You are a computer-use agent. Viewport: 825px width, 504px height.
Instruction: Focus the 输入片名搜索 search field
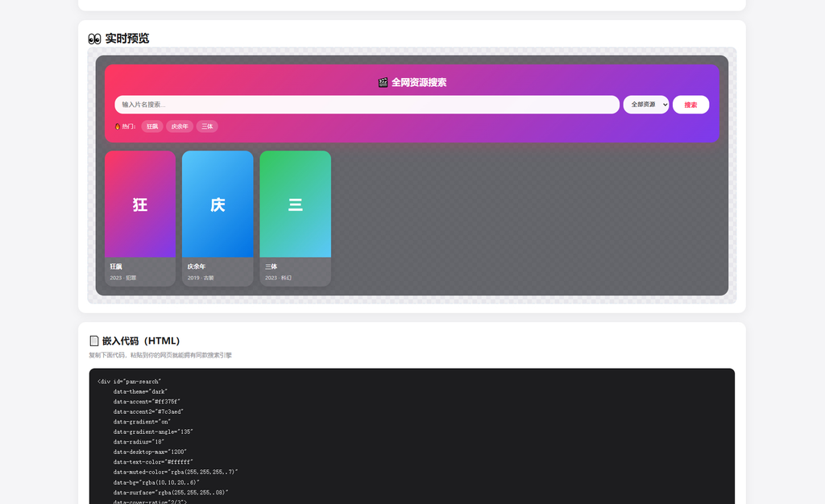pos(367,105)
